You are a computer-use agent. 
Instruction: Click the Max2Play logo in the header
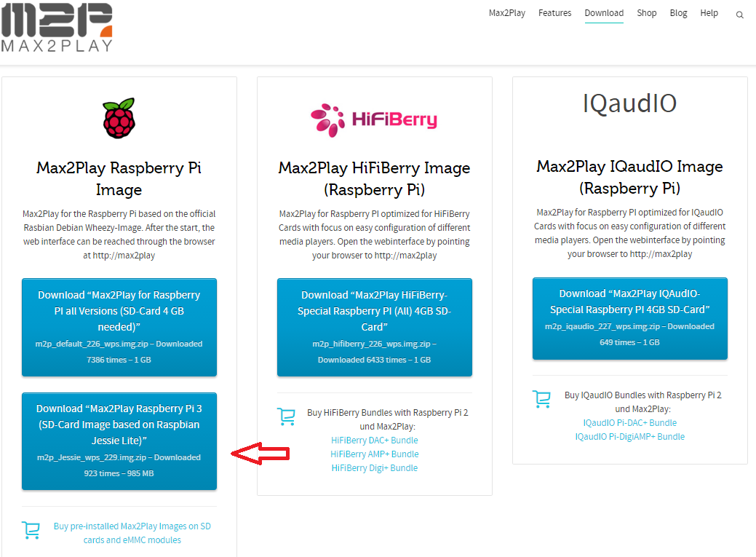[x=57, y=28]
